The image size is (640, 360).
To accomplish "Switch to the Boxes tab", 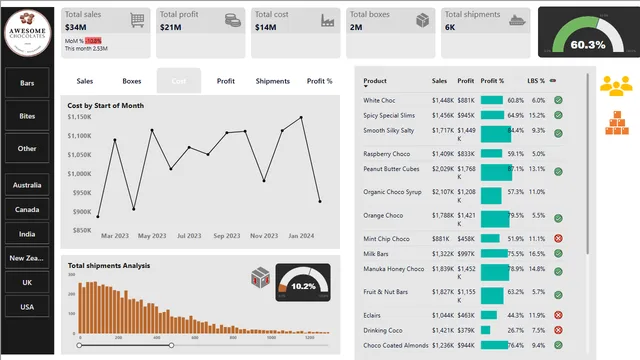I will (x=132, y=81).
